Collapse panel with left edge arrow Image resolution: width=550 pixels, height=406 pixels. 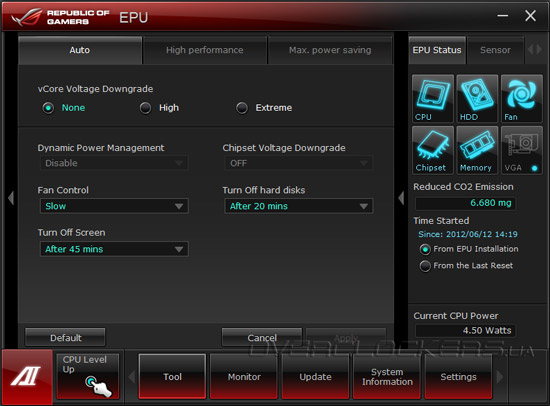(x=11, y=198)
